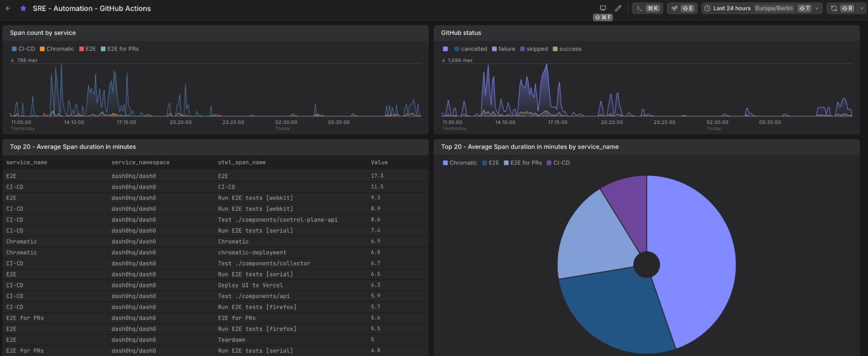Image resolution: width=868 pixels, height=356 pixels.
Task: Click the service_name column header
Action: pos(26,163)
